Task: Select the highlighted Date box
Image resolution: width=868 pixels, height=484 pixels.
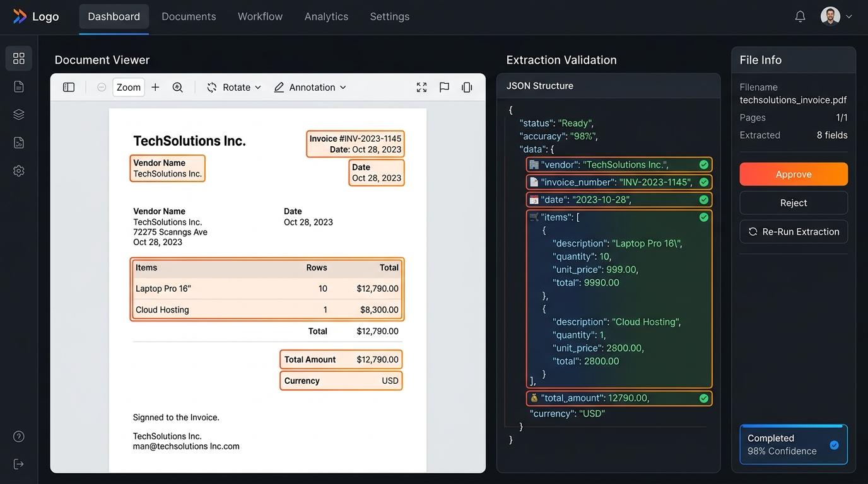Action: click(x=377, y=173)
